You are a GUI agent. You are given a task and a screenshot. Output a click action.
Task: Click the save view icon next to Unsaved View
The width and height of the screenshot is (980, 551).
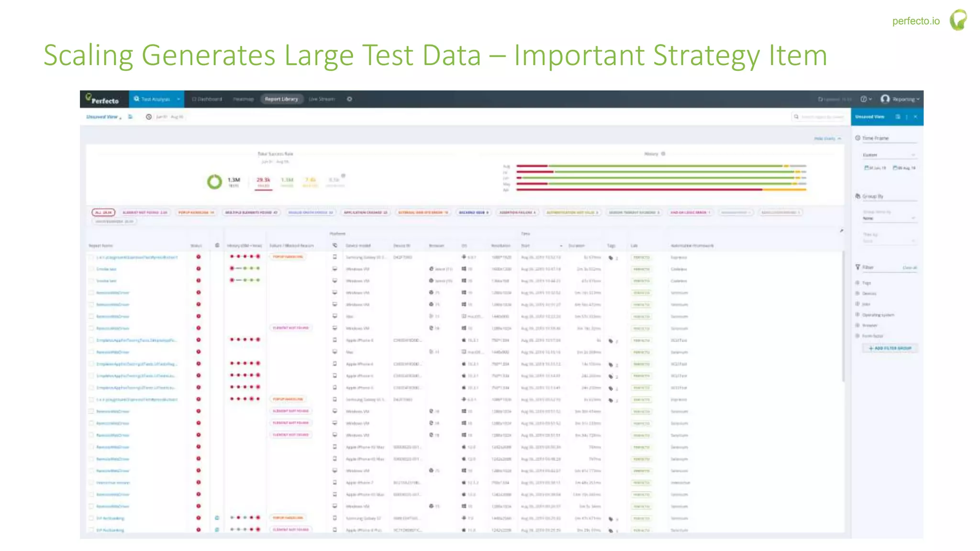tap(130, 117)
